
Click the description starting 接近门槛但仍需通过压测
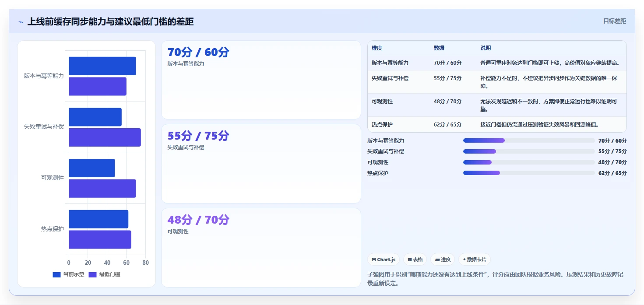[539, 125]
